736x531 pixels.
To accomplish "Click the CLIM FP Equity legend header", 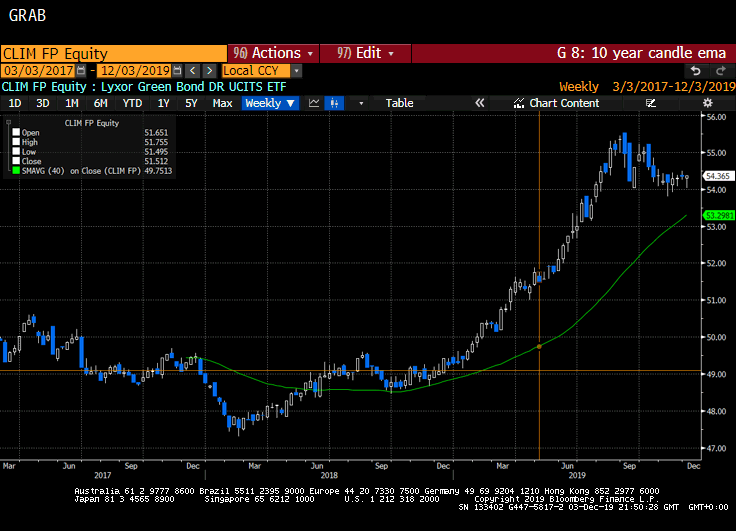I will point(92,123).
